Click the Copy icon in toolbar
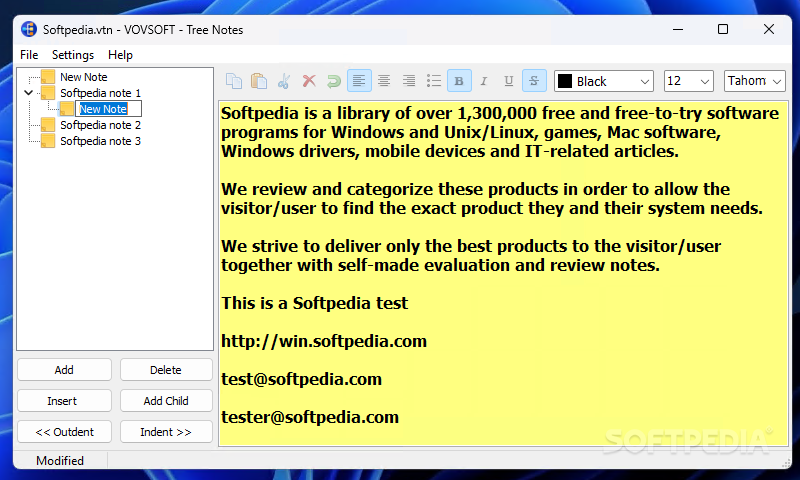This screenshot has height=480, width=800. (x=234, y=81)
